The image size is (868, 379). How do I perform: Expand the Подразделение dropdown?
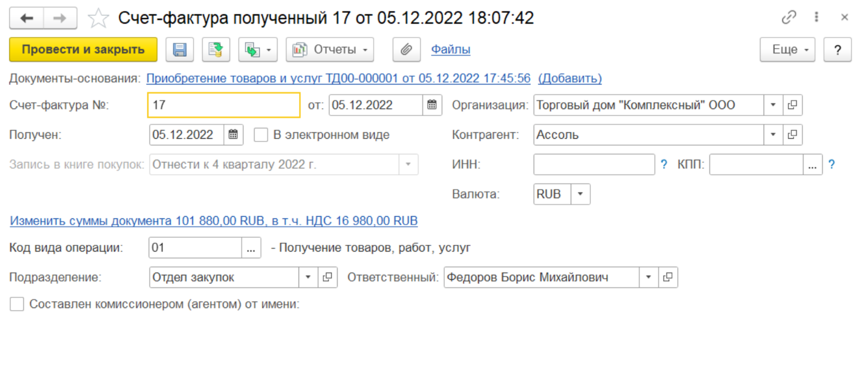click(x=308, y=277)
